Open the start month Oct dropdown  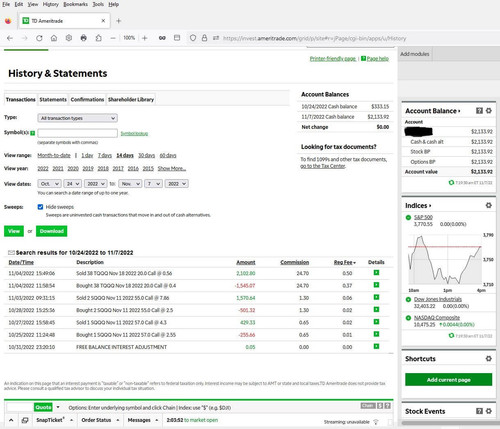point(49,184)
